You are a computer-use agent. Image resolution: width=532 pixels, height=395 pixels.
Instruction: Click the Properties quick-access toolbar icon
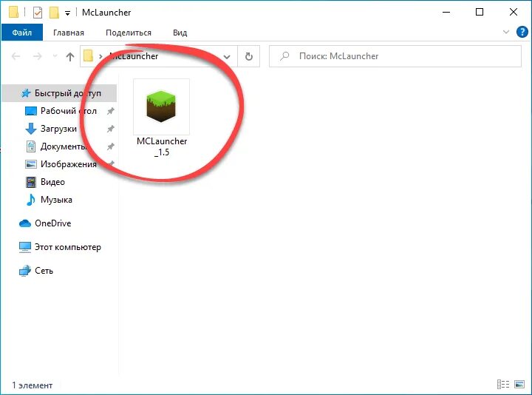coord(38,13)
